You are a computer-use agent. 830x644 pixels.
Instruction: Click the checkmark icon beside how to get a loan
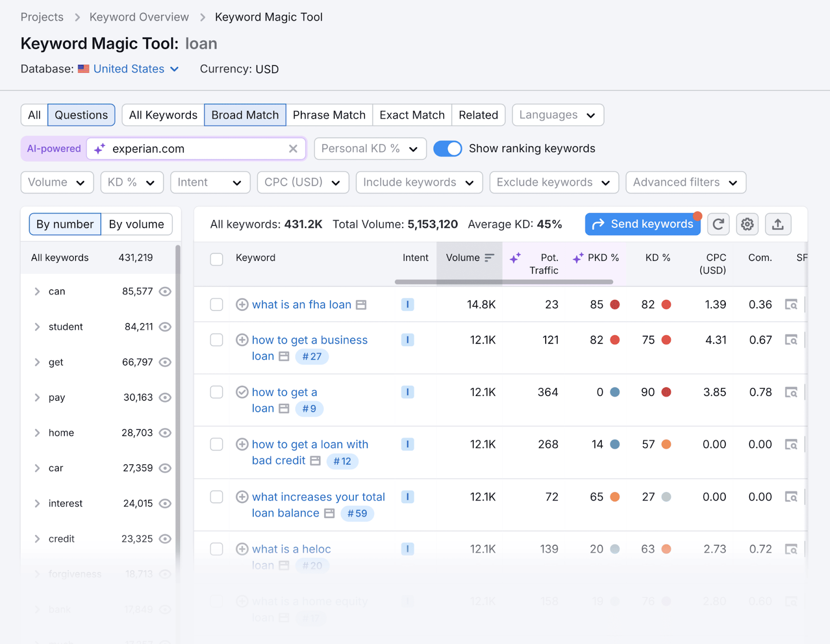(x=242, y=392)
